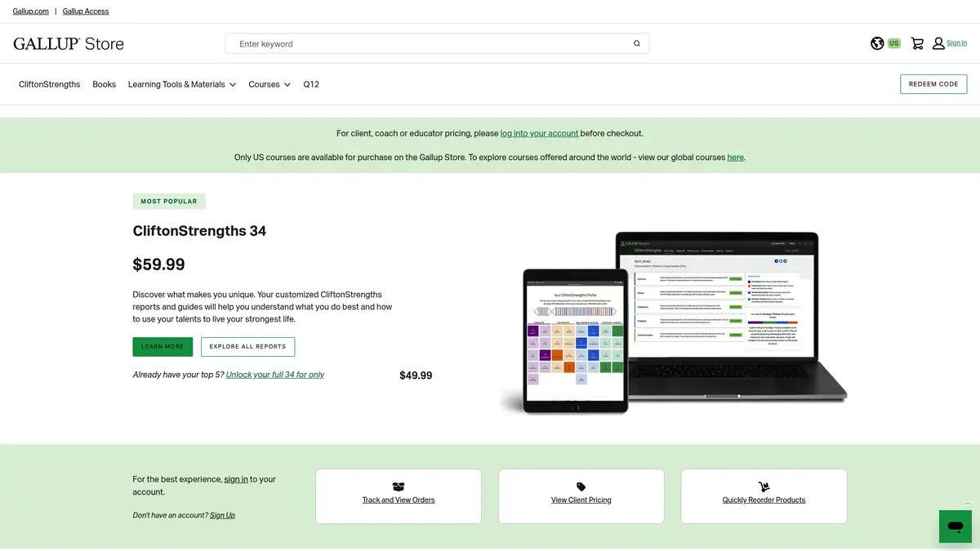Click the 'sign in' link in account banner
The image size is (980, 551).
(x=236, y=479)
